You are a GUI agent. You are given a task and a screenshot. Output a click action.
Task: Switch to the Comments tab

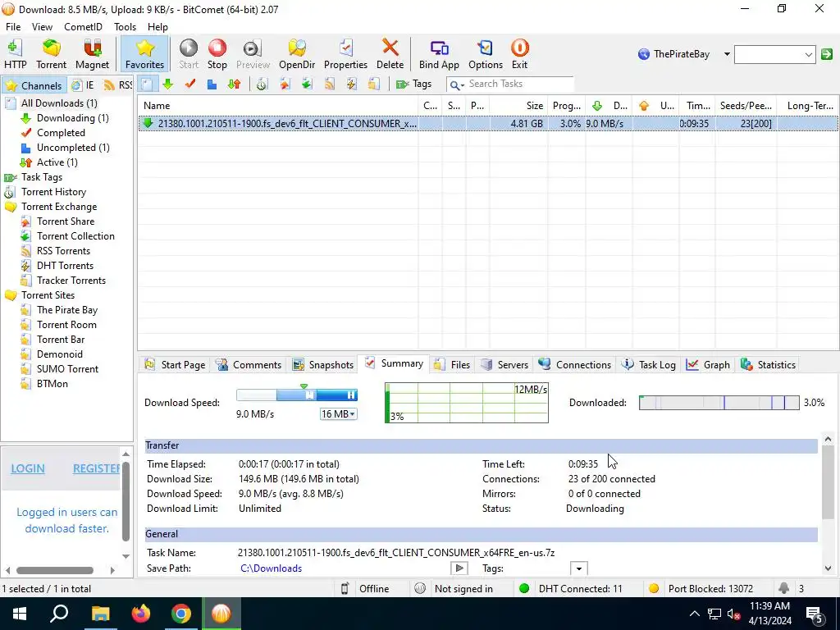point(249,365)
